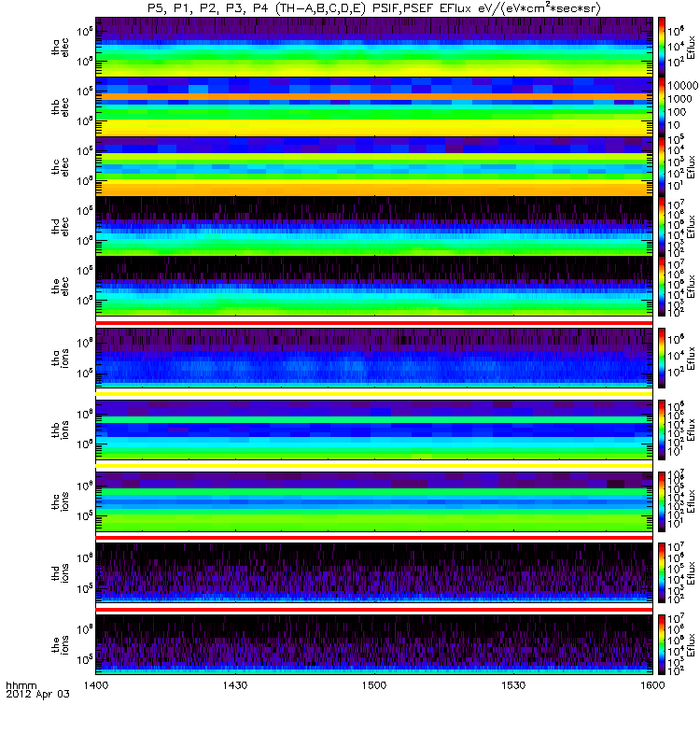This screenshot has height=747, width=700.
Task: Select the 'tha ions' panel axis label
Action: point(60,359)
